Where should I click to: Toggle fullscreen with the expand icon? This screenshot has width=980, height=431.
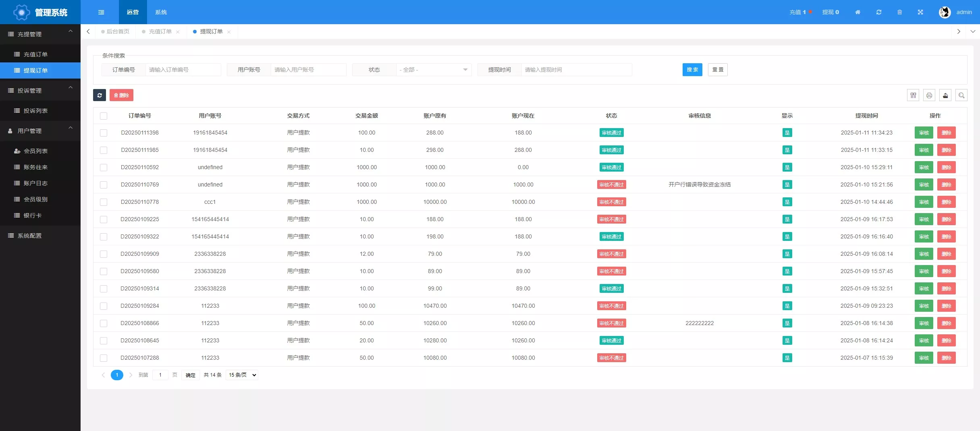click(920, 12)
